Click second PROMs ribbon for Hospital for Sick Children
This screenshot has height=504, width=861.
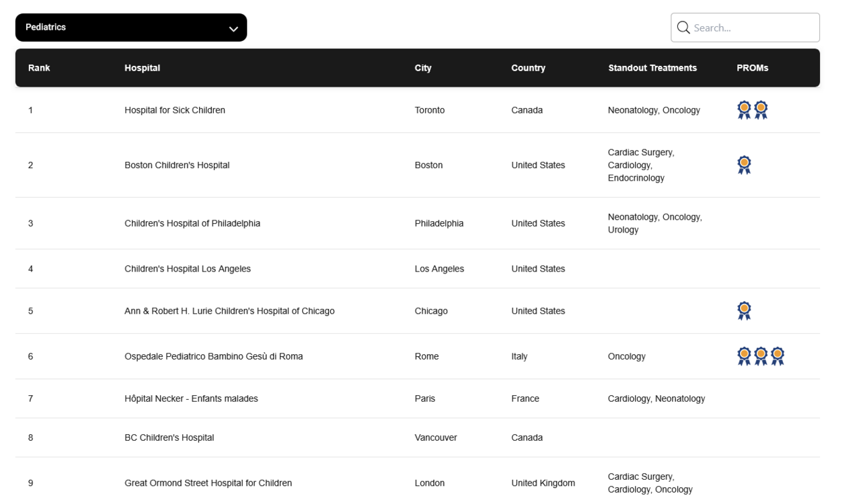761,110
